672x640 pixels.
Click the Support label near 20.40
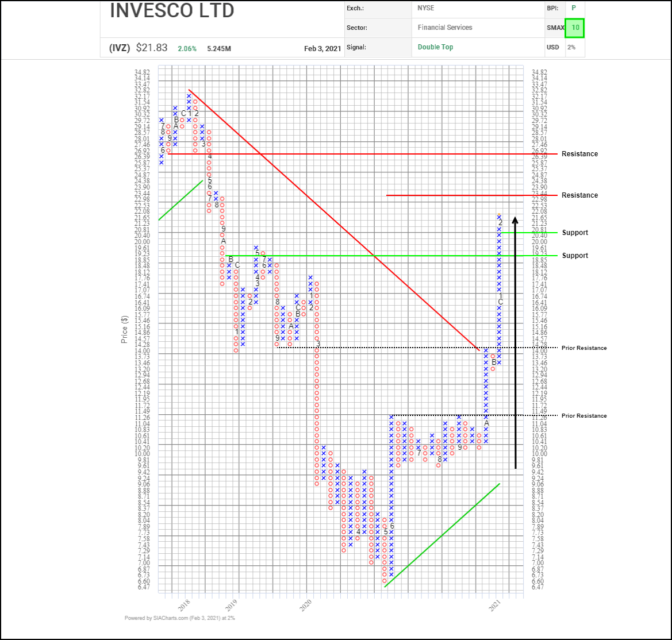pos(575,233)
